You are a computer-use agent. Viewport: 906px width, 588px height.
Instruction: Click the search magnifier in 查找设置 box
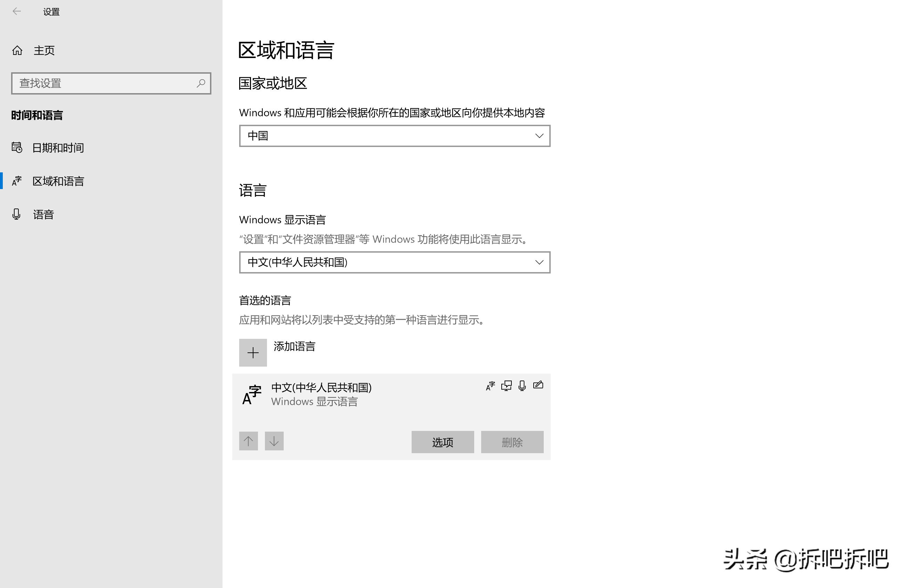pyautogui.click(x=201, y=83)
